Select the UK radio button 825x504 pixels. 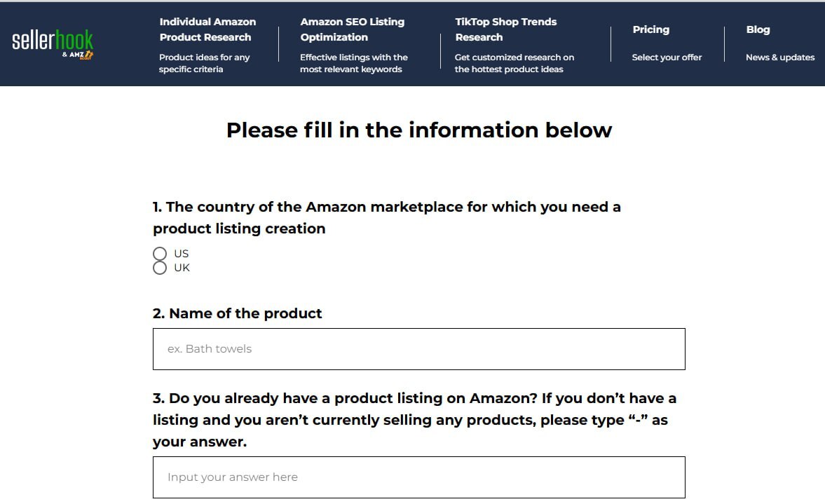[x=160, y=268]
